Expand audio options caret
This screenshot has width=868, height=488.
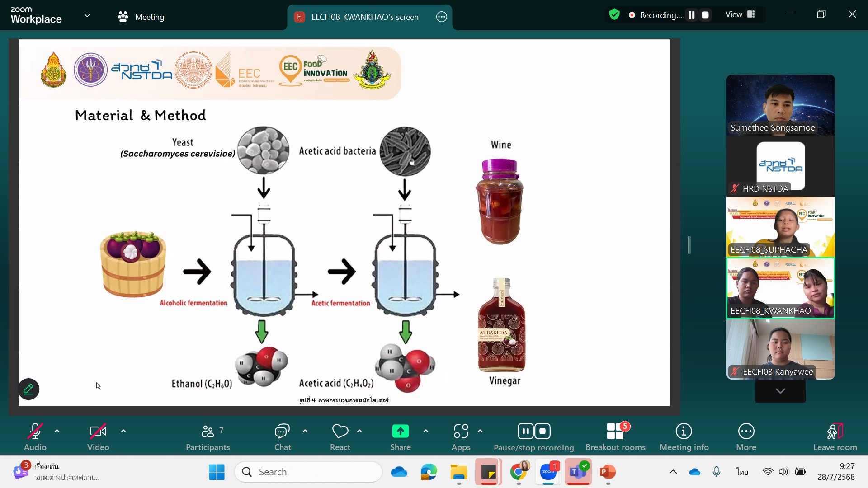[x=57, y=431]
